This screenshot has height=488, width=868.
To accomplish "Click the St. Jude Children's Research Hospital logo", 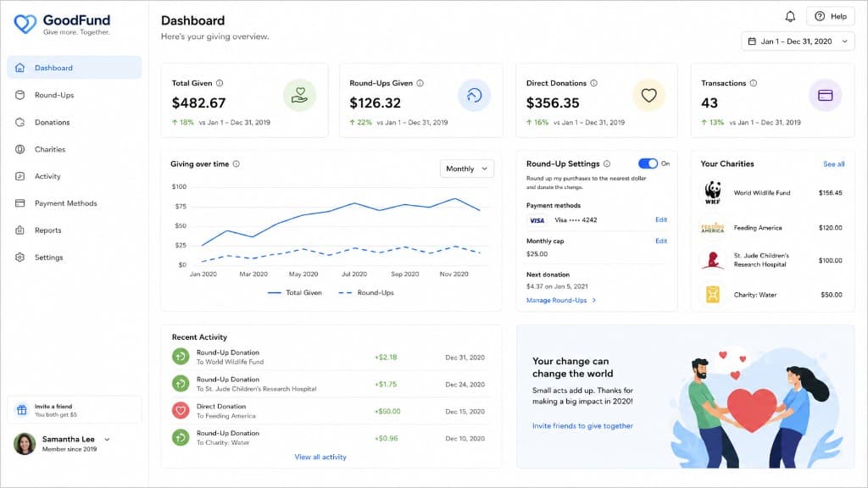I will point(713,260).
